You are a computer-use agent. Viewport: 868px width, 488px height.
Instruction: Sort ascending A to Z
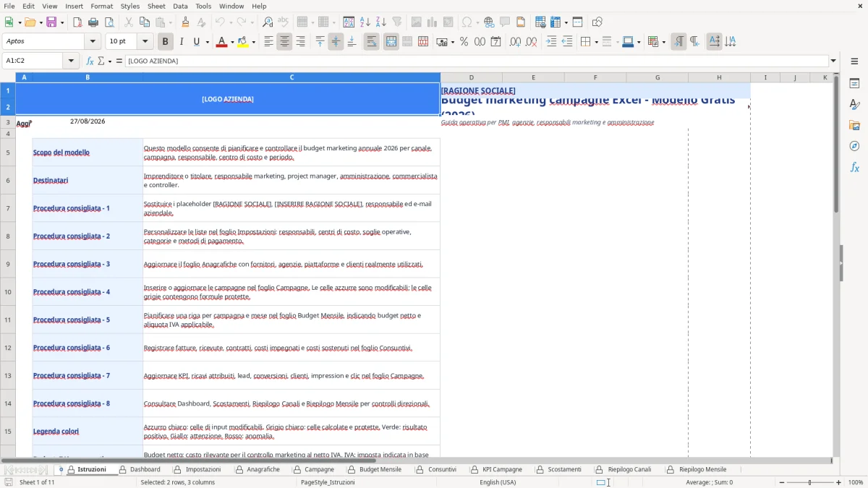[x=365, y=22]
